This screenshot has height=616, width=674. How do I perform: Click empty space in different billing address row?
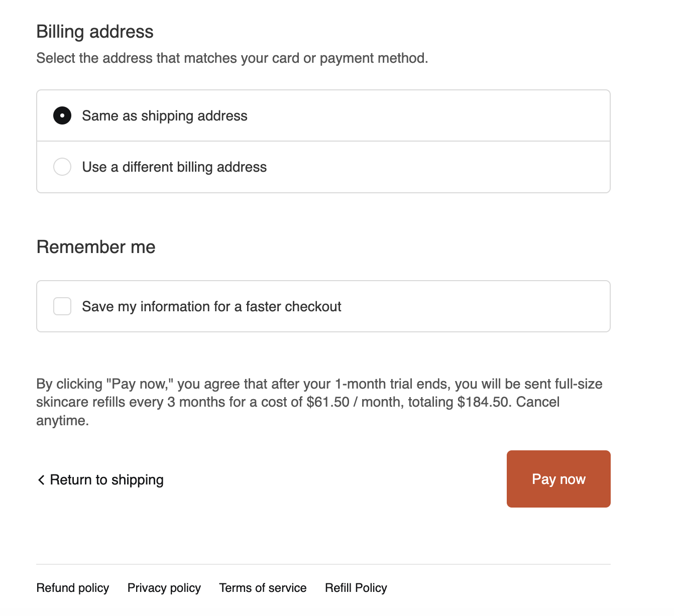pyautogui.click(x=437, y=167)
